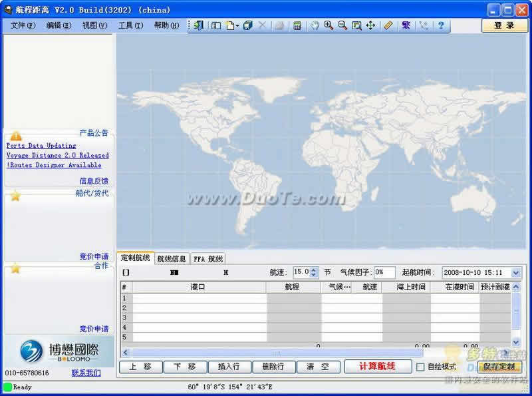Select the hand pan tool
Viewport: 532px width, 396px height.
(315, 25)
